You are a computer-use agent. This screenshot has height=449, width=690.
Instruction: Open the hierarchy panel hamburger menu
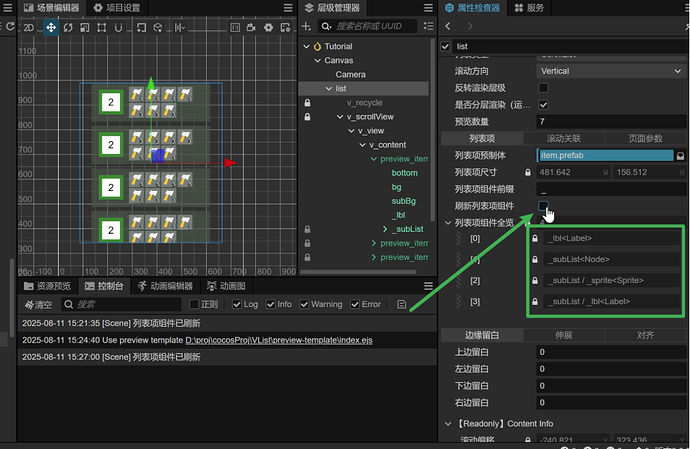click(428, 8)
